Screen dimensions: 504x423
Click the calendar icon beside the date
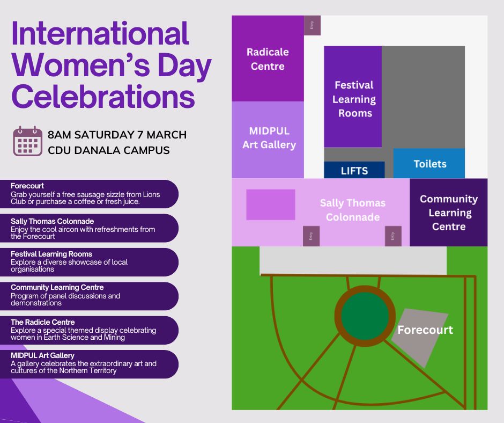(28, 141)
